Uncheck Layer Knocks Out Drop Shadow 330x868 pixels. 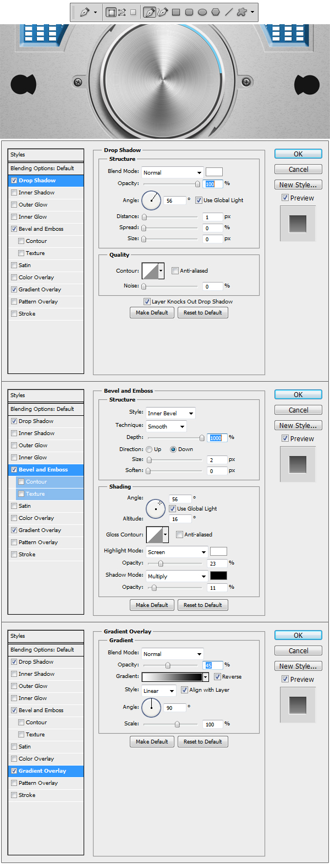pos(147,302)
